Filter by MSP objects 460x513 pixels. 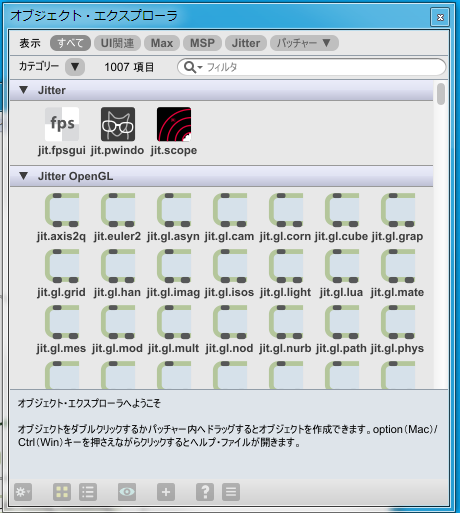click(x=202, y=43)
